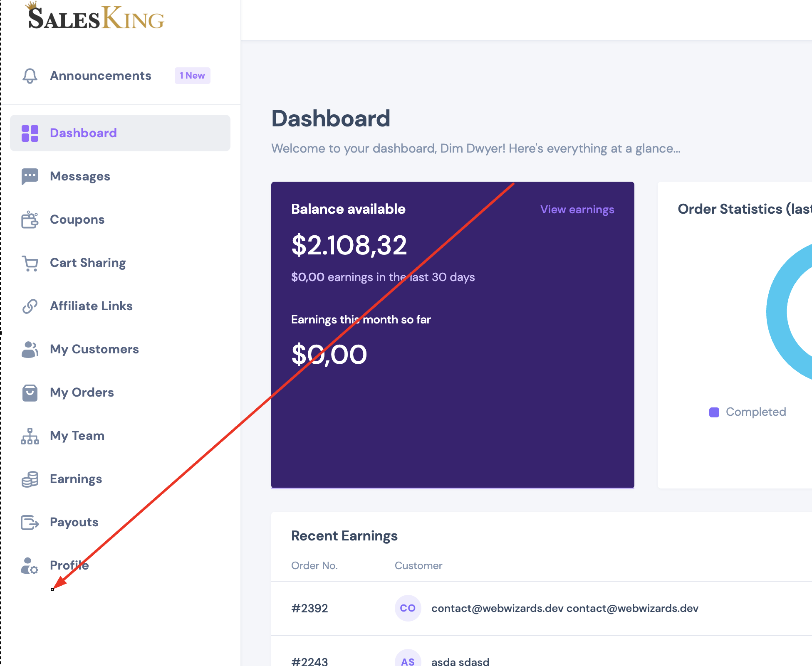
Task: Click the asda sdasd customer name
Action: [460, 661]
